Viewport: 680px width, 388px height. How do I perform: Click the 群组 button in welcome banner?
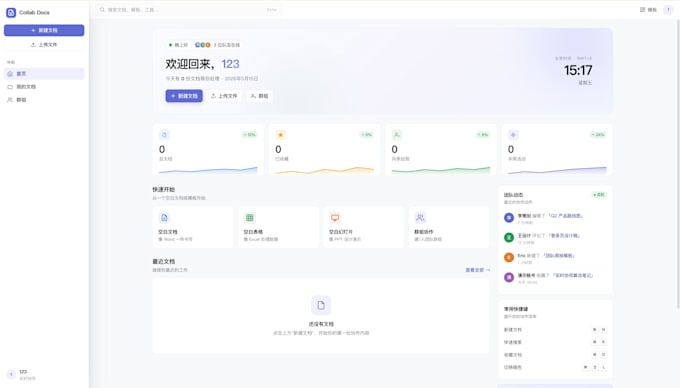[259, 96]
